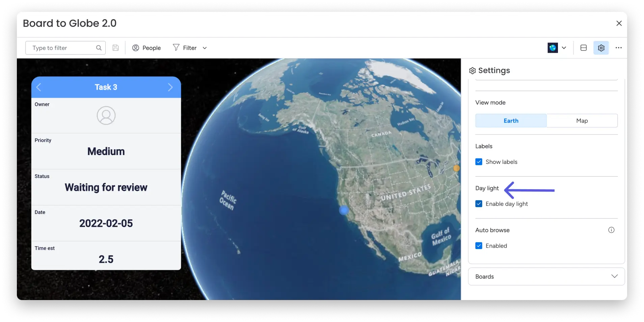Switch view mode to Map
The width and height of the screenshot is (644, 322).
point(582,121)
